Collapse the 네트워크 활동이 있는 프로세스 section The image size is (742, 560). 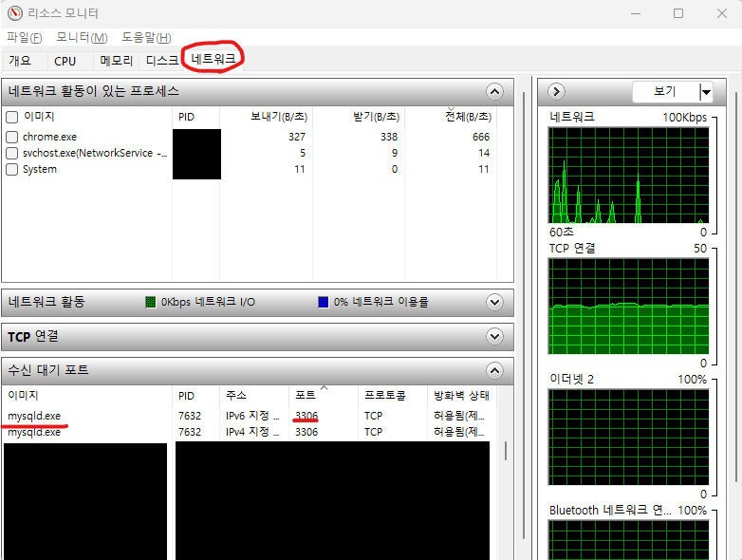494,91
